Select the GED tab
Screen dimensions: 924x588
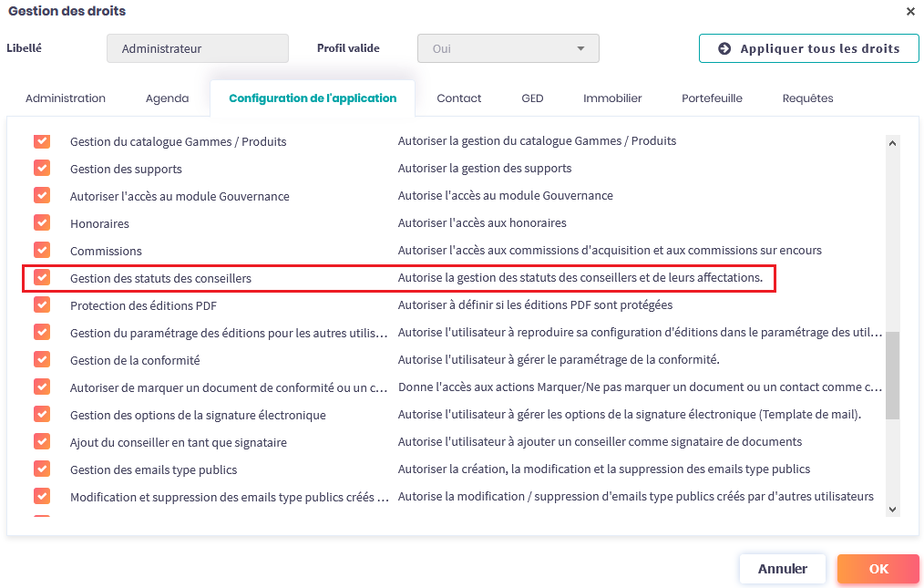click(x=532, y=98)
